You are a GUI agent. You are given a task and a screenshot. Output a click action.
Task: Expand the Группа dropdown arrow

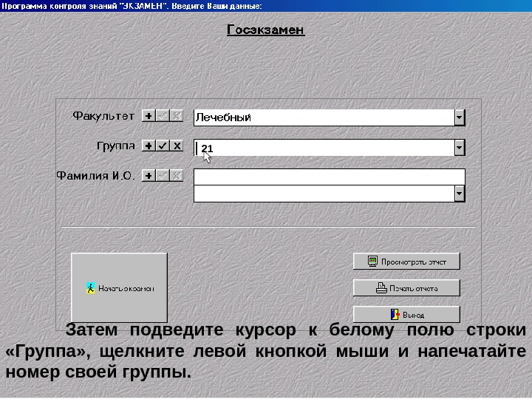460,148
